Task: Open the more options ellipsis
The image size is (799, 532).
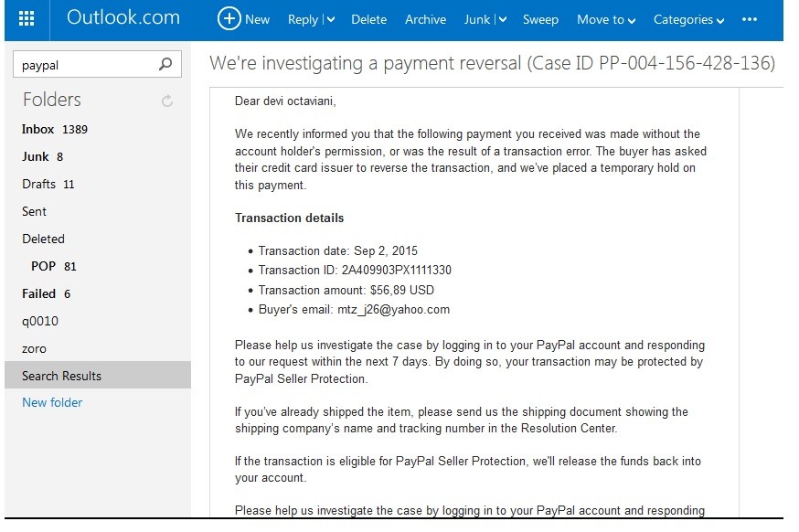Action: click(x=750, y=19)
